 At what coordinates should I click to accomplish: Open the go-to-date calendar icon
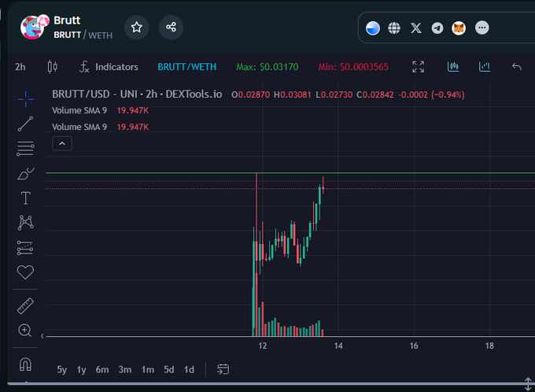(223, 369)
